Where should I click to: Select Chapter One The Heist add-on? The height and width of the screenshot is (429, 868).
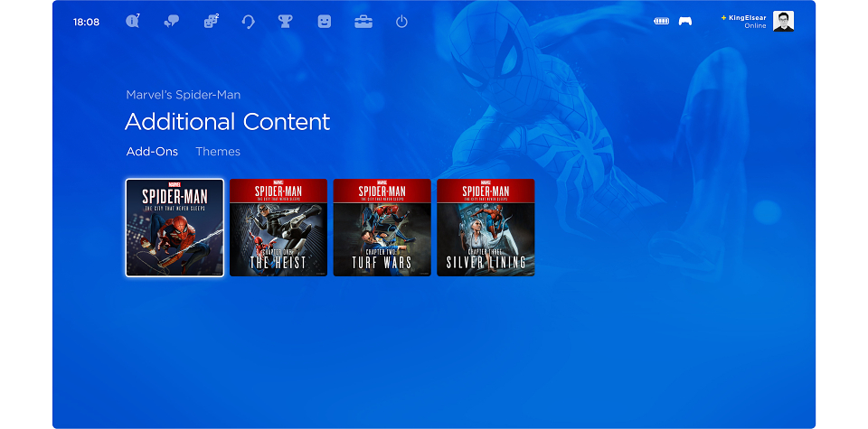(x=278, y=228)
